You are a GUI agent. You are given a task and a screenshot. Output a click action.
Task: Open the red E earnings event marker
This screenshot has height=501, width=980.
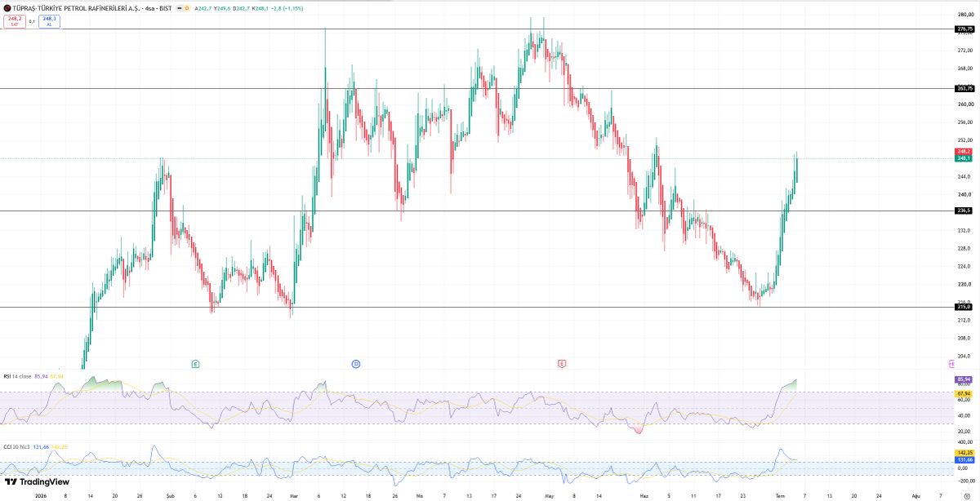562,363
